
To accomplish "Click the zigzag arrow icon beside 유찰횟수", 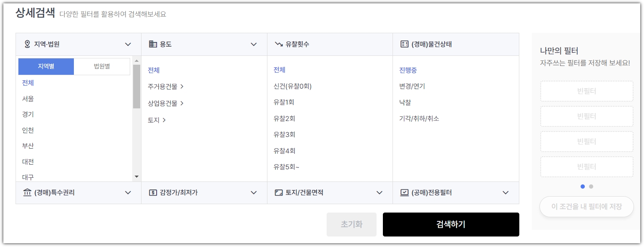I will pos(278,44).
